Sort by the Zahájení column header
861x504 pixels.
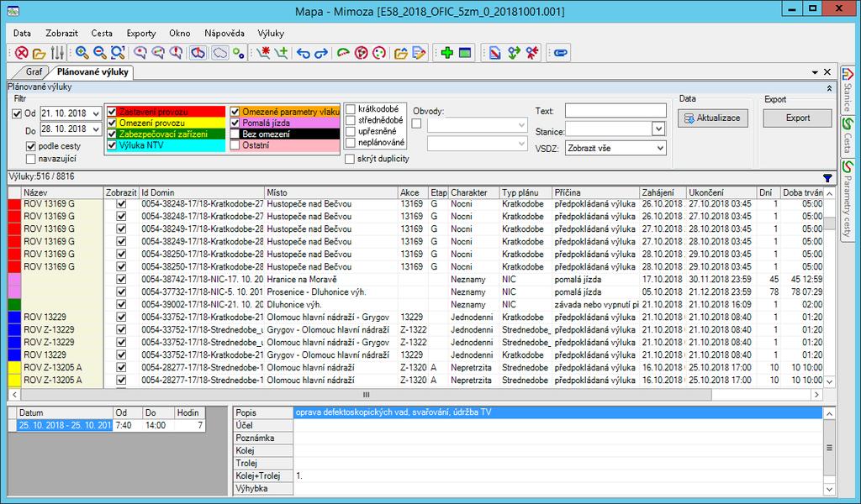tap(663, 192)
